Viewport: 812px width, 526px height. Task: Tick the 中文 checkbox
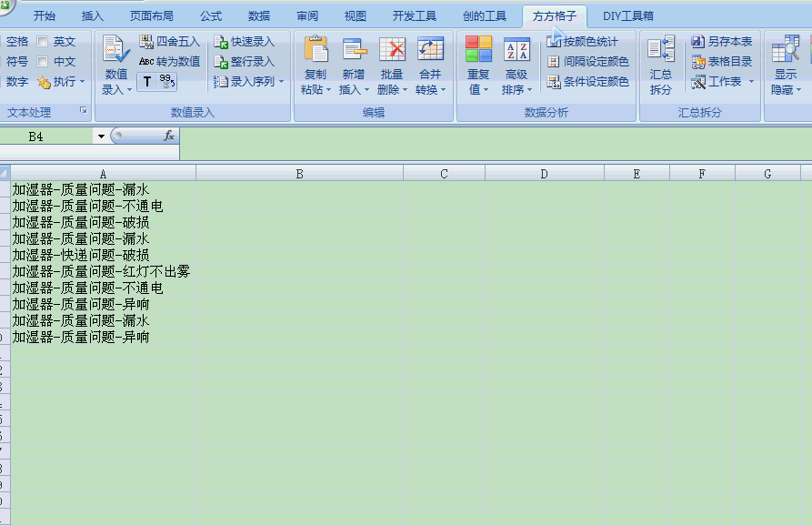point(43,62)
